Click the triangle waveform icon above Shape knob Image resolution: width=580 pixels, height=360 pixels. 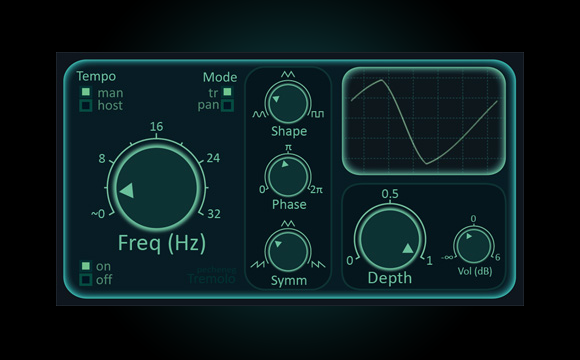click(x=288, y=74)
